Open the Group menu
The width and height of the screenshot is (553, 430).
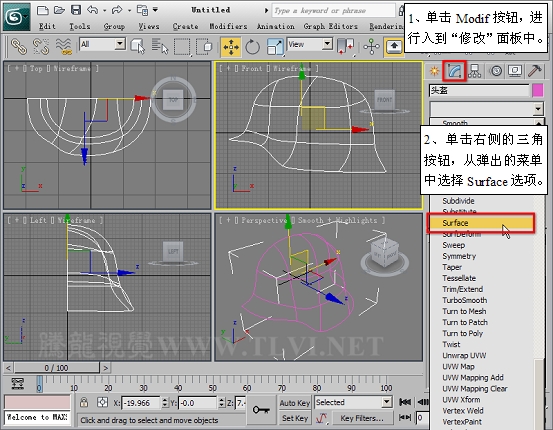point(114,26)
